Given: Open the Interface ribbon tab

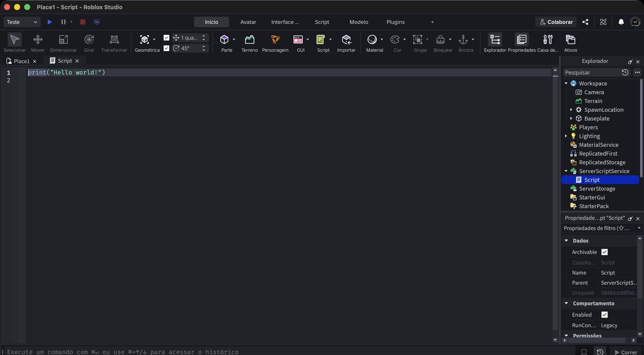Looking at the screenshot, I should tap(285, 22).
